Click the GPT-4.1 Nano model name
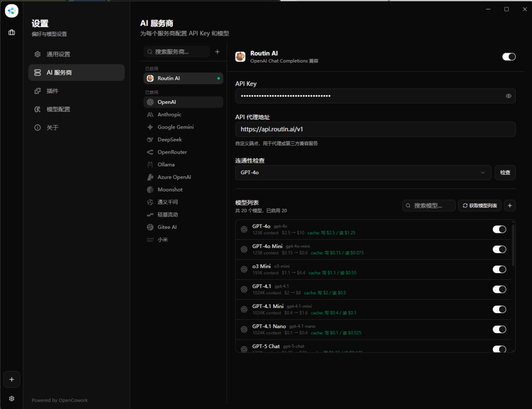 pos(269,326)
